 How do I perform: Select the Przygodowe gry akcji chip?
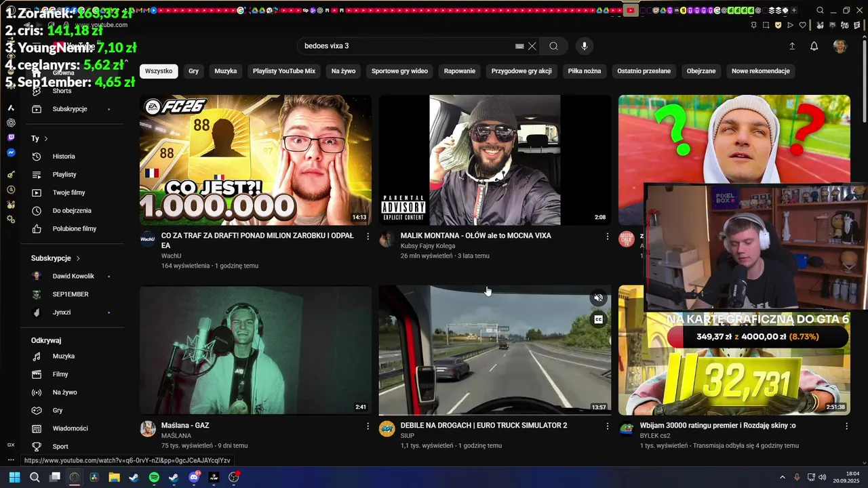click(521, 71)
